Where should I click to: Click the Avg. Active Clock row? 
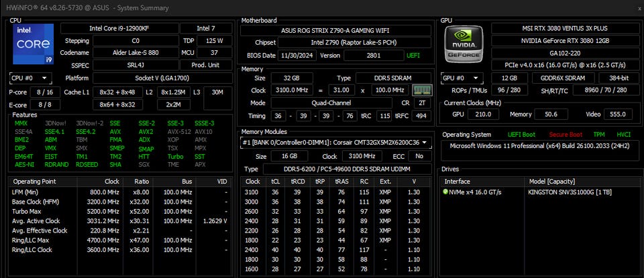(120, 221)
